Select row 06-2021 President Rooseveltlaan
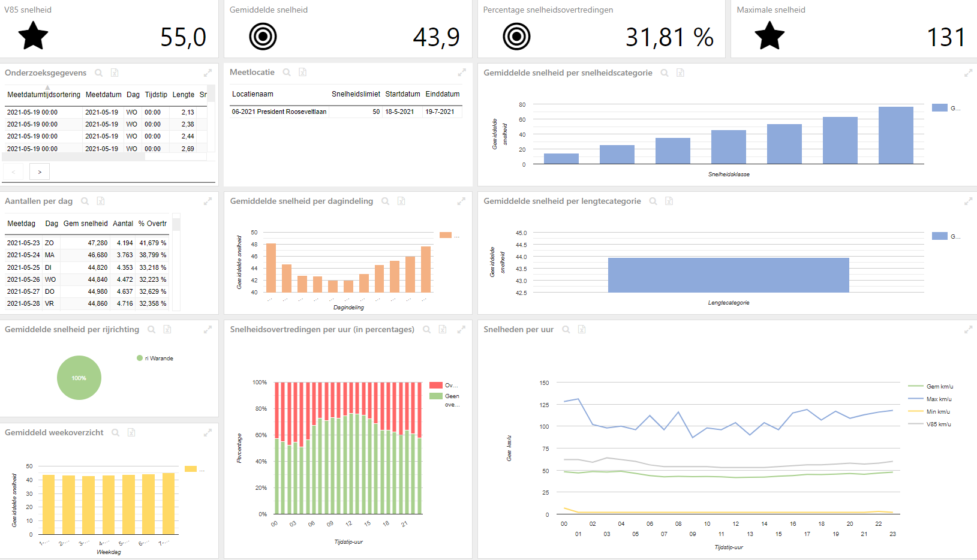 (346, 112)
